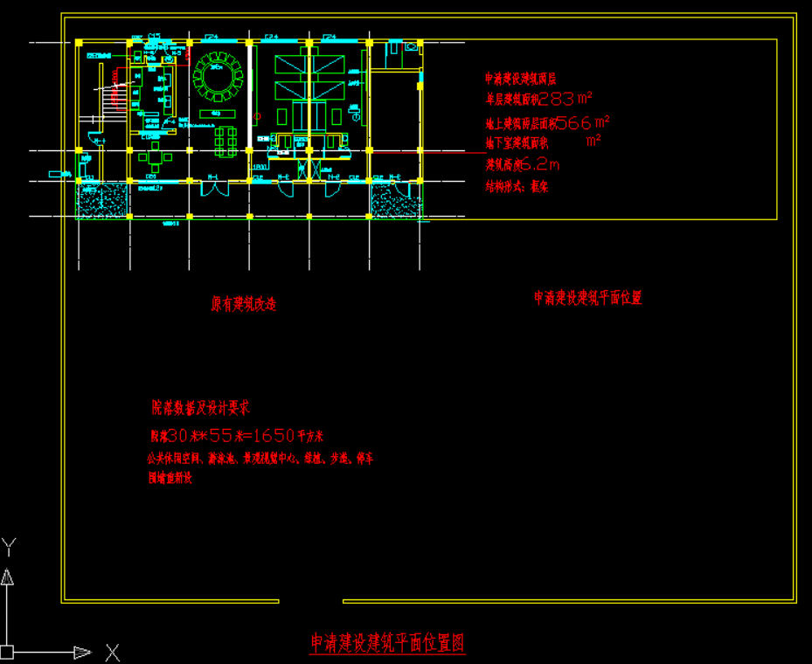The image size is (812, 664).
Task: Select the 结构形式 框架 structure text
Action: 517,186
